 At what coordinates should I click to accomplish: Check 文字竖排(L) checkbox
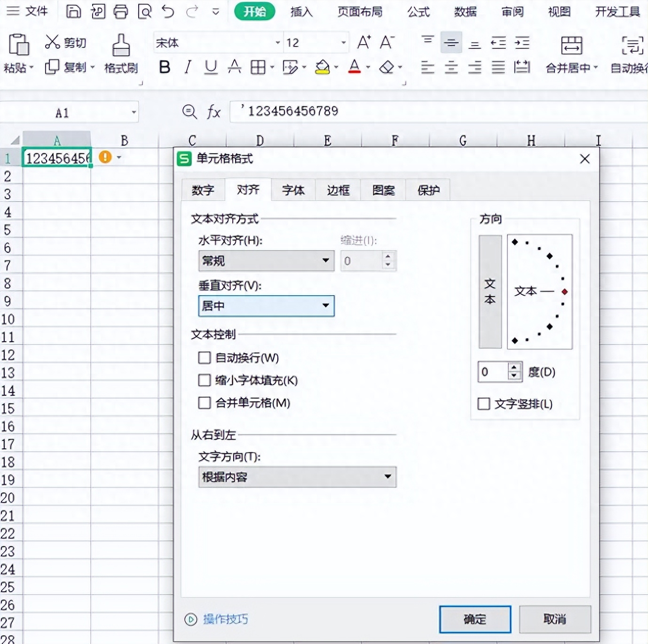pyautogui.click(x=484, y=403)
